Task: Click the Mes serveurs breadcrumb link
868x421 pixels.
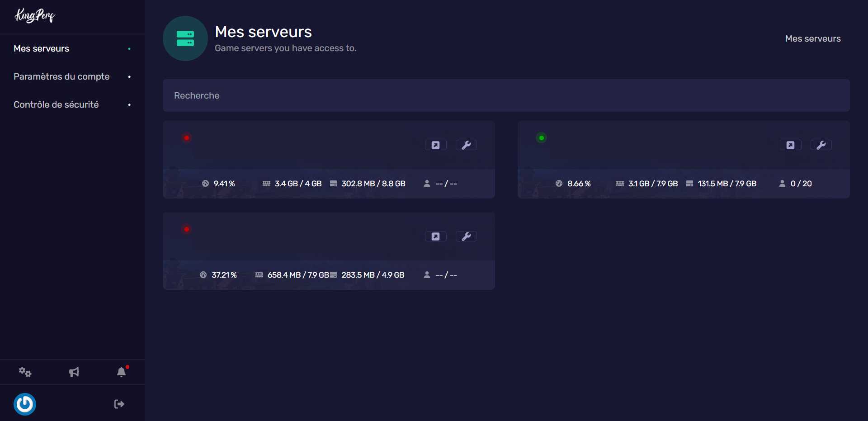Action: click(x=812, y=39)
